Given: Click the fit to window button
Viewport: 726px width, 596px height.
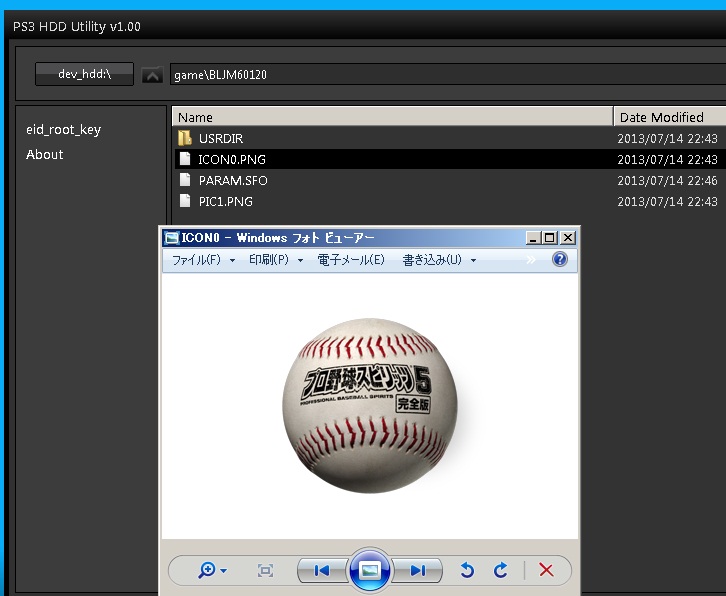Looking at the screenshot, I should tap(265, 571).
